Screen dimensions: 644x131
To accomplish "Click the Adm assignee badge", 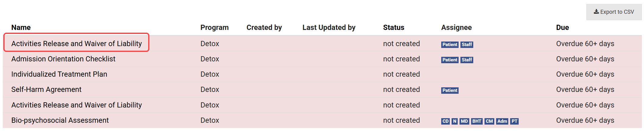I will coord(502,121).
